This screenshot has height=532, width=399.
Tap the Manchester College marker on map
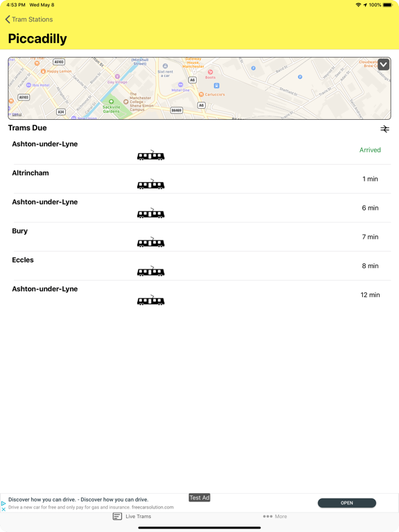(x=126, y=101)
